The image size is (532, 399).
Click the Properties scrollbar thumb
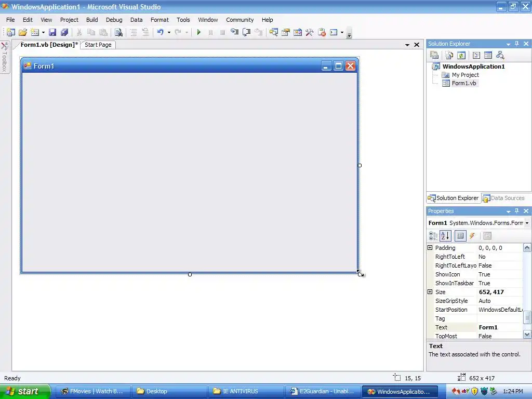[x=527, y=318]
